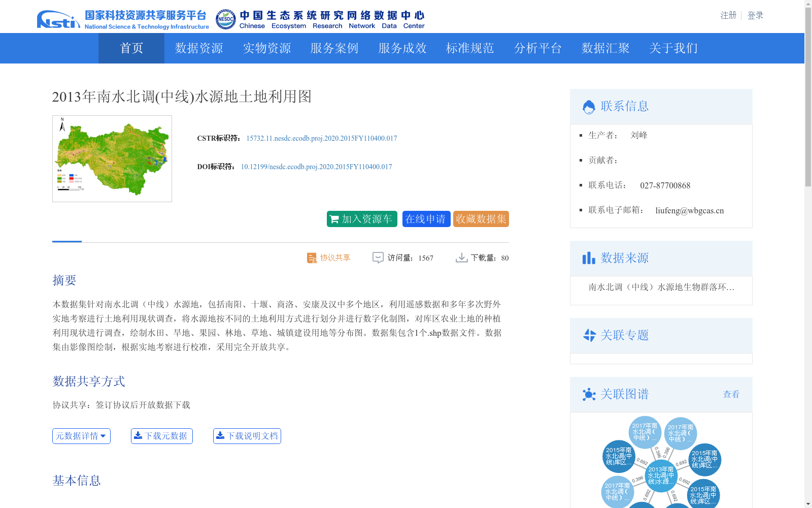Click the 摘要 section heading
Screen dimensions: 812x508
(64, 280)
